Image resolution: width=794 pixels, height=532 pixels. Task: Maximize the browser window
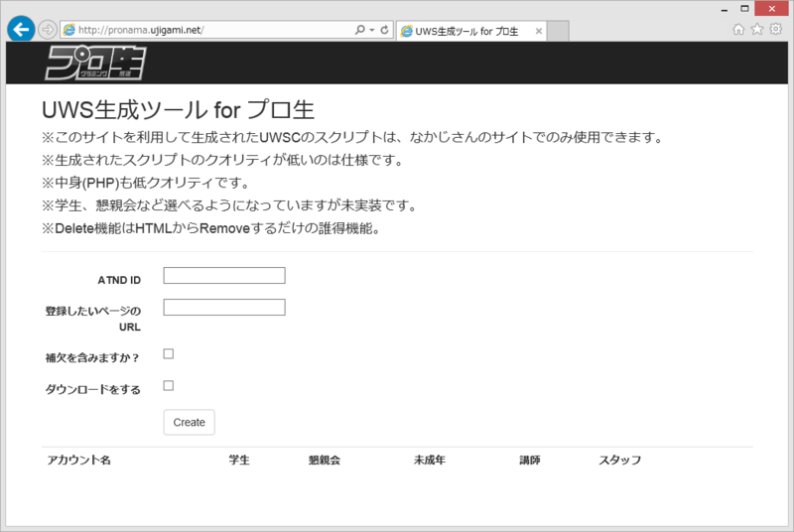click(x=744, y=9)
